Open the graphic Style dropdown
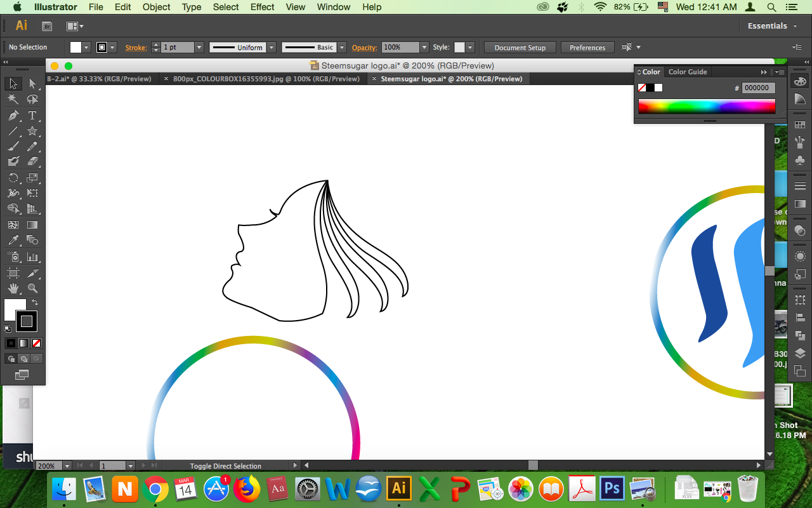Viewport: 812px width, 508px height. (x=469, y=48)
